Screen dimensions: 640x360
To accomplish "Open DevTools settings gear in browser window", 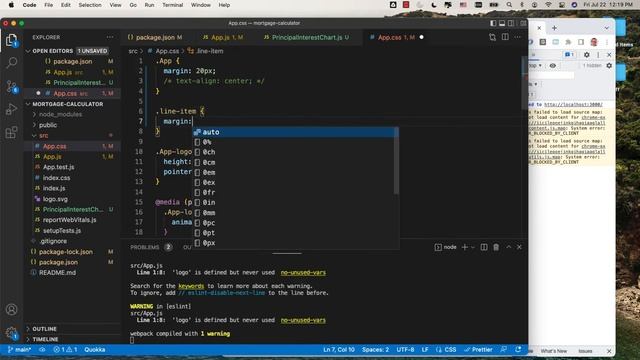I will click(587, 55).
